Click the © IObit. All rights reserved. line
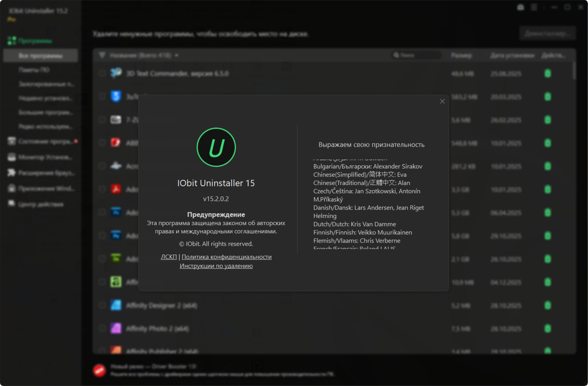The height and width of the screenshot is (386, 588). coord(216,244)
